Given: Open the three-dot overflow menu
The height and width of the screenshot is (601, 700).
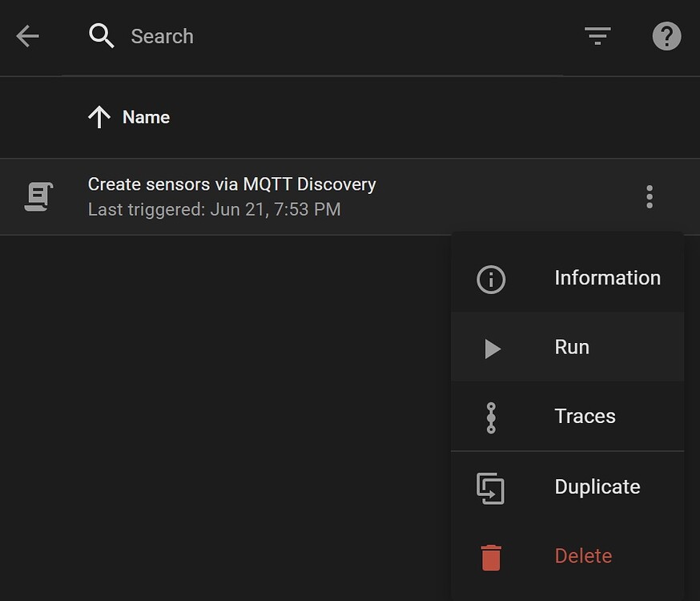Looking at the screenshot, I should click(x=649, y=196).
